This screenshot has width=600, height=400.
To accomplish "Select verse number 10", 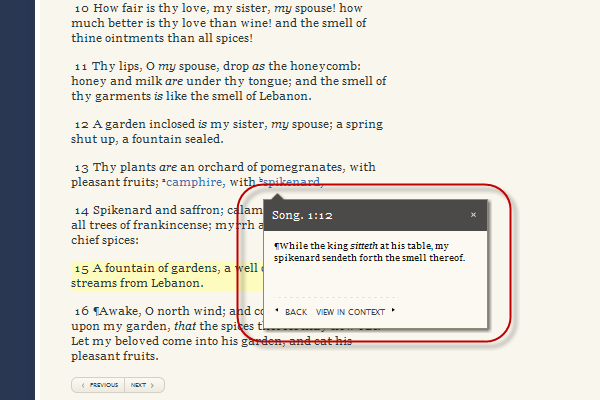I will point(80,8).
